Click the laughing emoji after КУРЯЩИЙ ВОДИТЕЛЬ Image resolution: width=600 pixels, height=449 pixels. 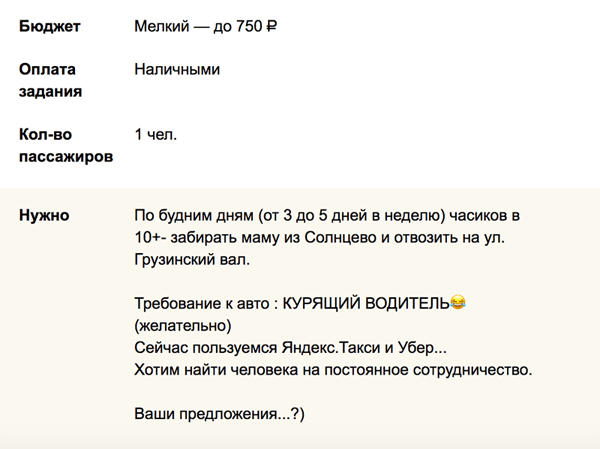[458, 302]
